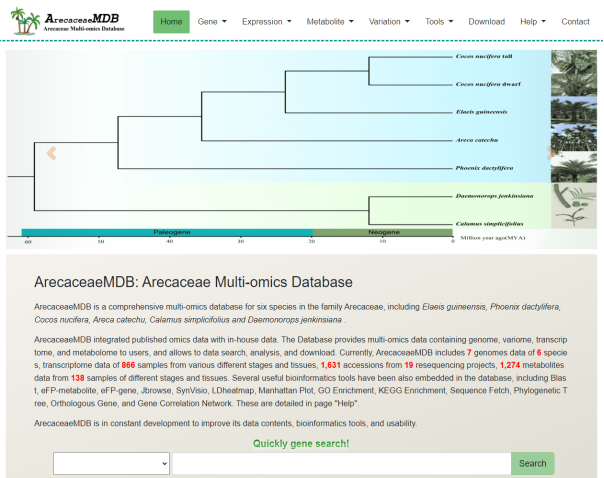Screen dimensions: 604x478
Task: Click the 'Daemonorops jenkinsiana' tree label
Action: click(494, 196)
